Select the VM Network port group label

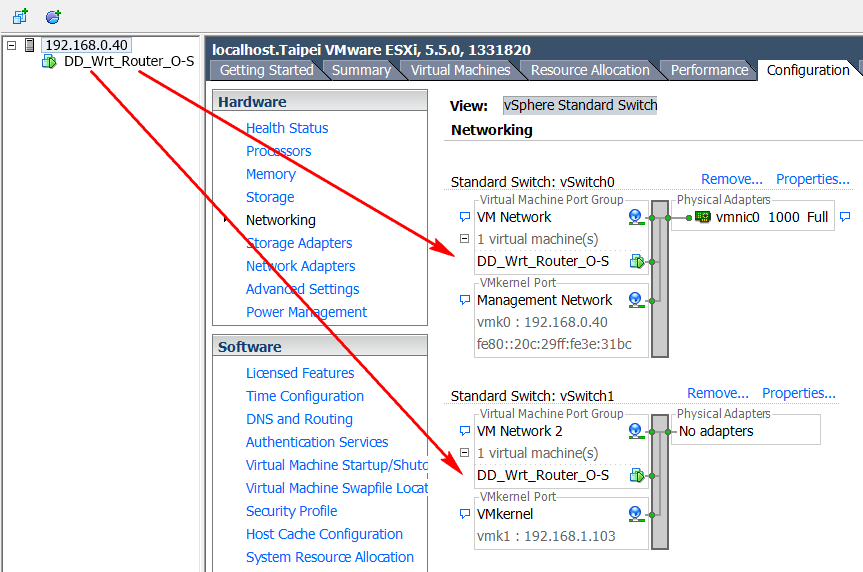coord(514,217)
